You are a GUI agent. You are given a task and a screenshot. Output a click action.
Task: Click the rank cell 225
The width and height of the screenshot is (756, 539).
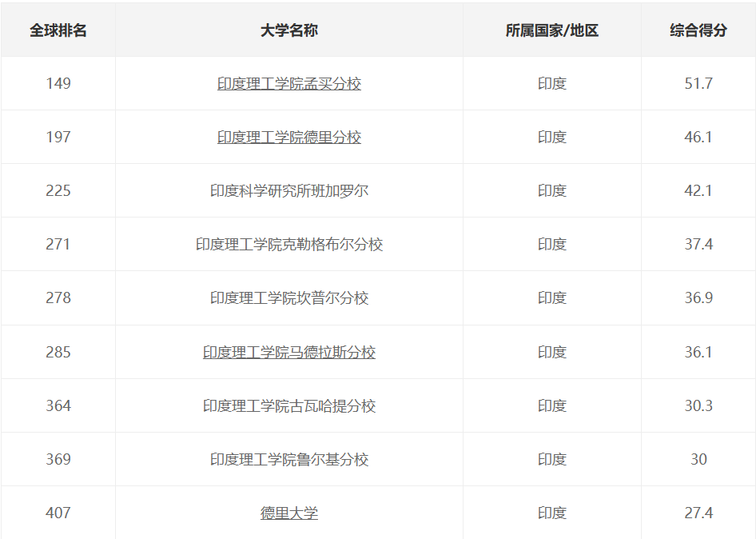click(x=58, y=190)
